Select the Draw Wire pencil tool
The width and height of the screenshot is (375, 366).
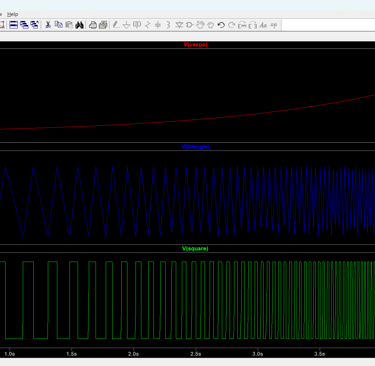(116, 25)
